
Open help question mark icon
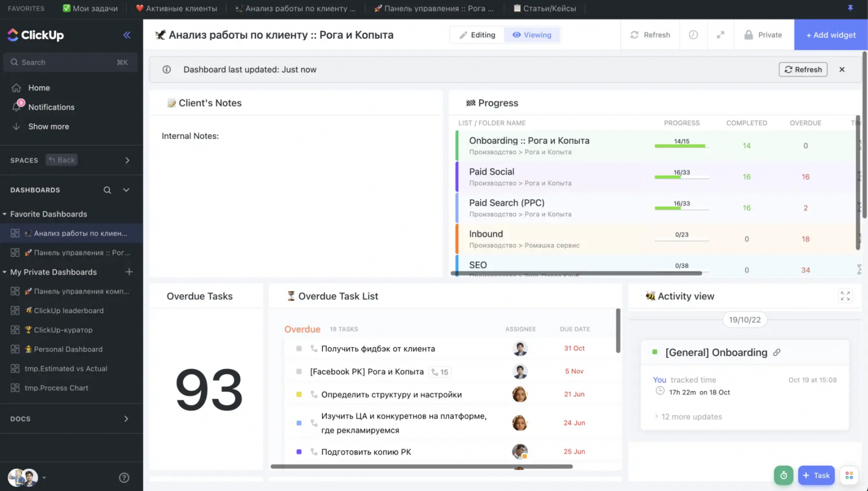(124, 477)
